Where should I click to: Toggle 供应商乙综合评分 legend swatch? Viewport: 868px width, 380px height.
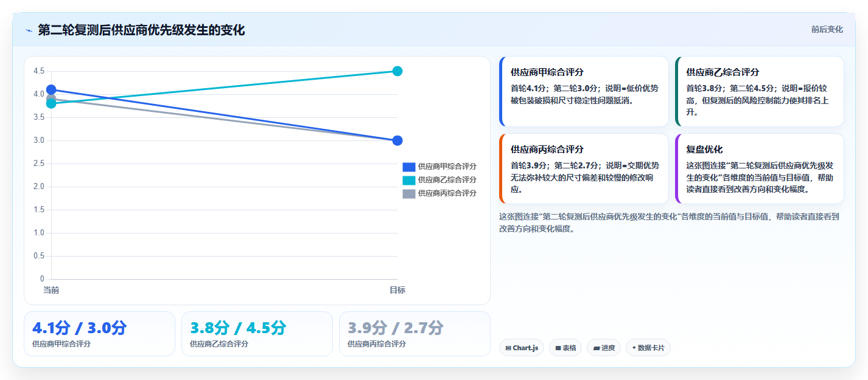coord(409,180)
